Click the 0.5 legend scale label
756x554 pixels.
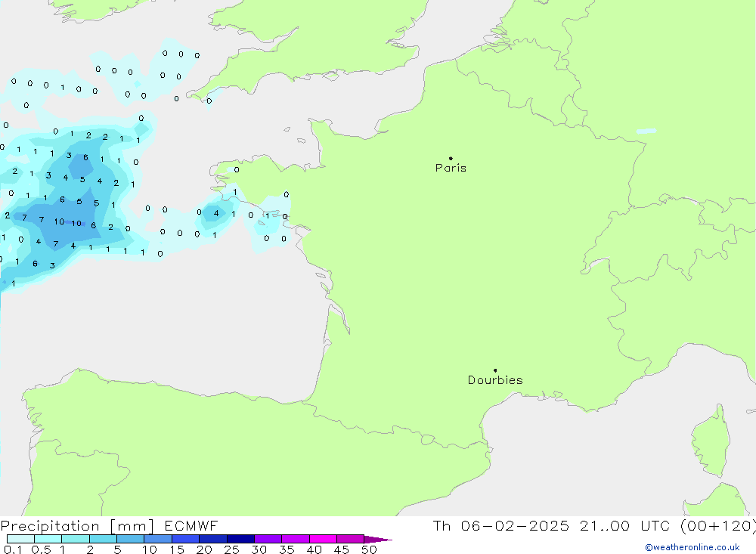pyautogui.click(x=41, y=549)
